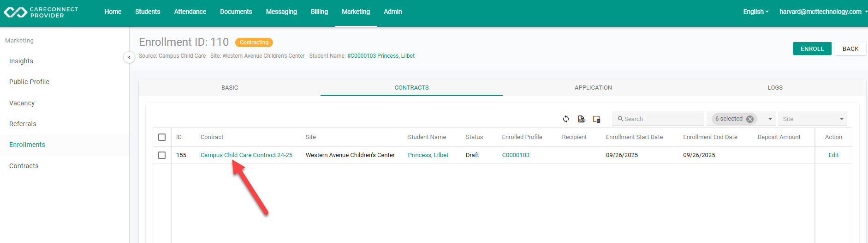Tick the select-all checkbox in the table header
The image size is (868, 243).
click(x=162, y=137)
